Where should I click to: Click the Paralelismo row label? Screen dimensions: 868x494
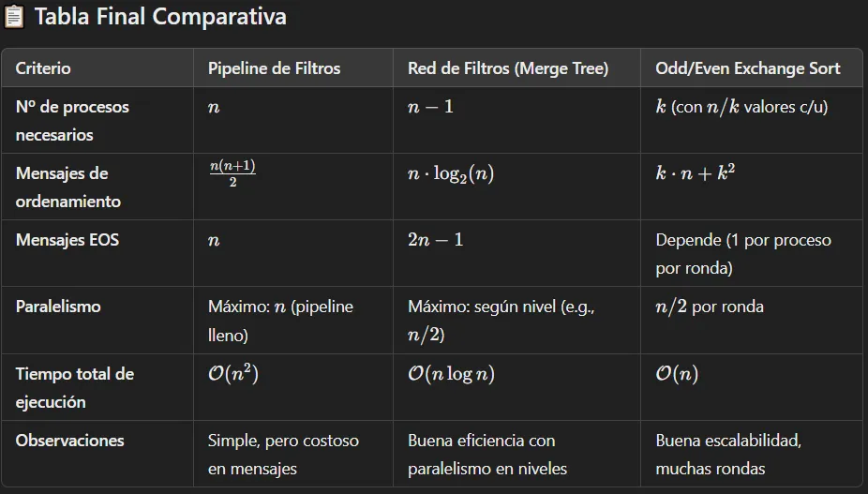pos(58,307)
